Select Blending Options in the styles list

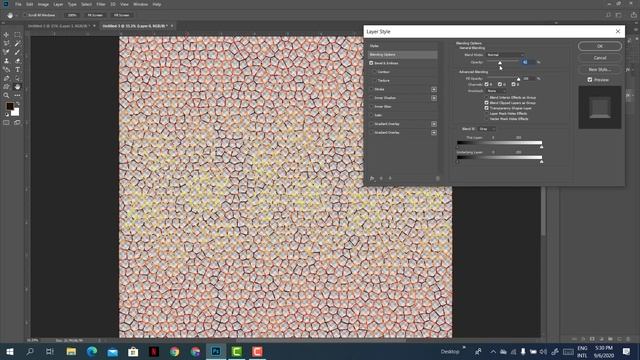point(402,55)
